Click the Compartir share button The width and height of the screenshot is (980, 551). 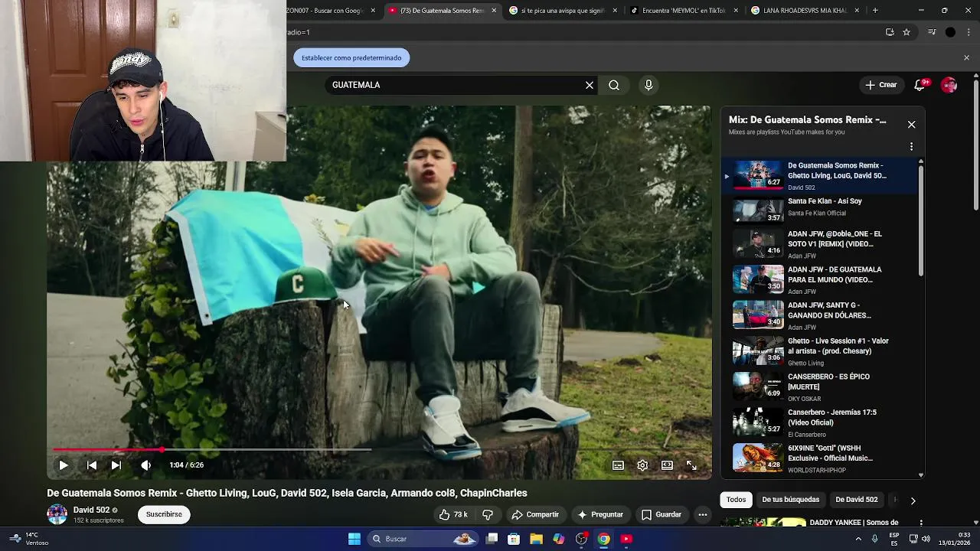click(x=535, y=514)
